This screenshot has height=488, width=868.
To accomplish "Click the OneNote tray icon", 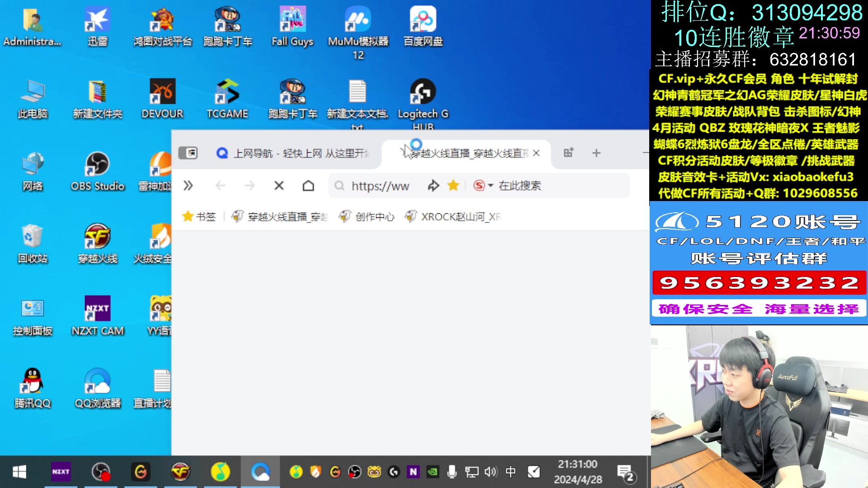I will (413, 472).
